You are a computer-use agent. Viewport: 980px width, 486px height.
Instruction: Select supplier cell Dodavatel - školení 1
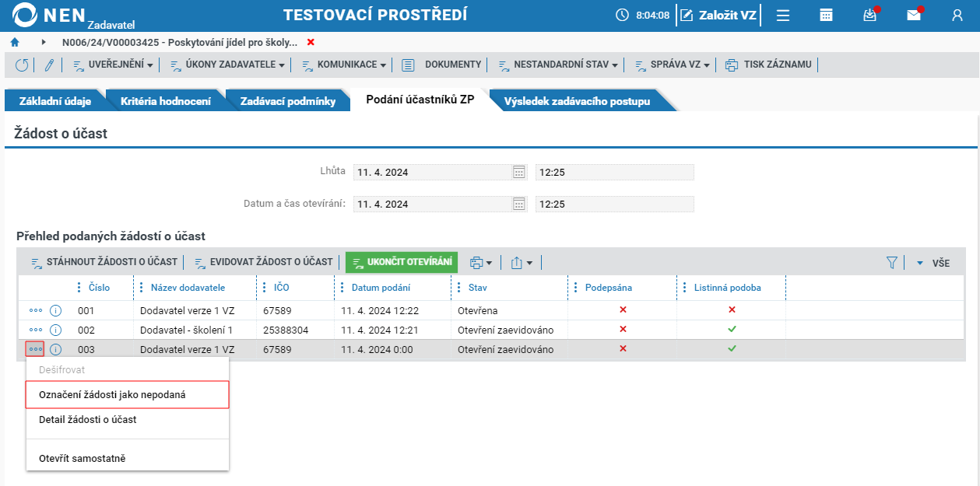(x=194, y=330)
